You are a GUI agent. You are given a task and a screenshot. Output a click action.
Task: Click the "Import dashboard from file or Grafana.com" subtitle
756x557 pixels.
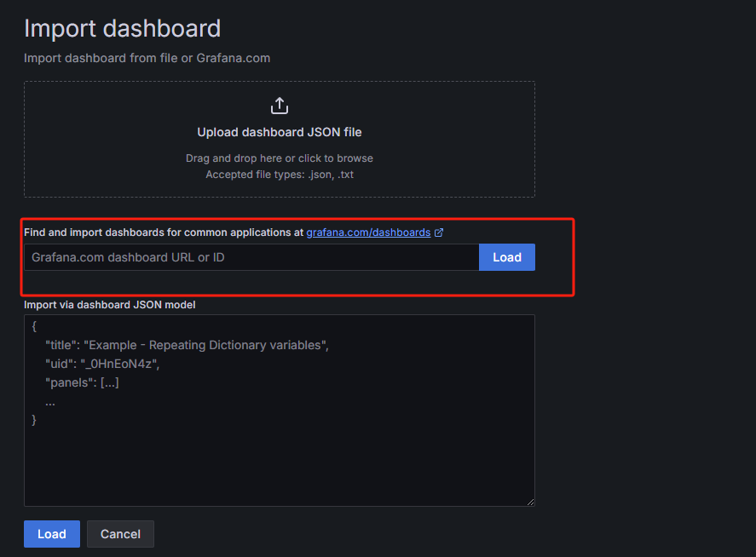click(x=147, y=58)
